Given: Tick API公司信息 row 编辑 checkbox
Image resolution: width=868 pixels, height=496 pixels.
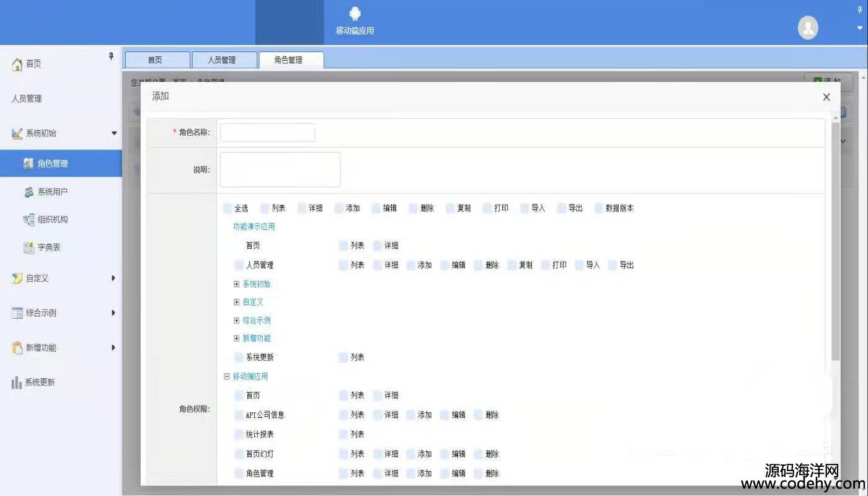Looking at the screenshot, I should pos(445,415).
